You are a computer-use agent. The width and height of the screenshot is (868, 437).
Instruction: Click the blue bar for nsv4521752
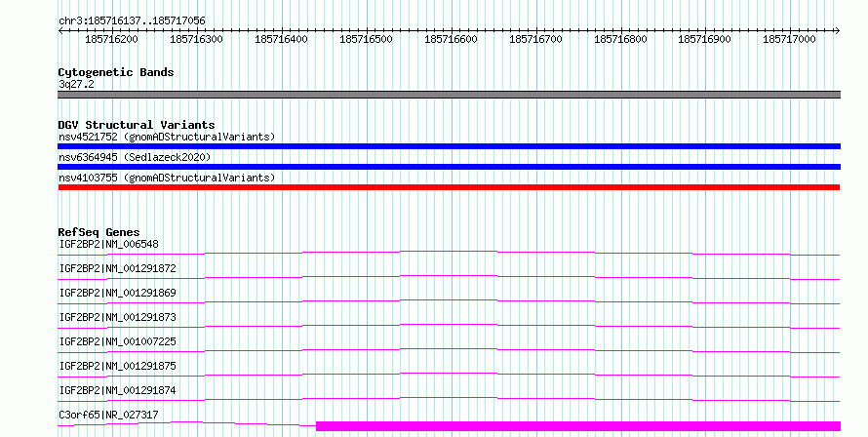(449, 146)
